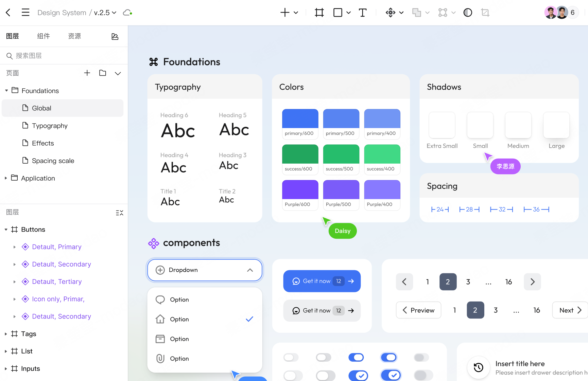Viewport: 588px width, 381px height.
Task: Select the checked Option with home icon
Action: (x=205, y=319)
